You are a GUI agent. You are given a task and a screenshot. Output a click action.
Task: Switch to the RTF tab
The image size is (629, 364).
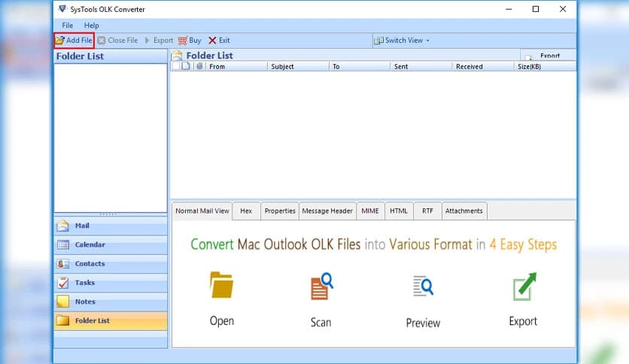tap(427, 211)
